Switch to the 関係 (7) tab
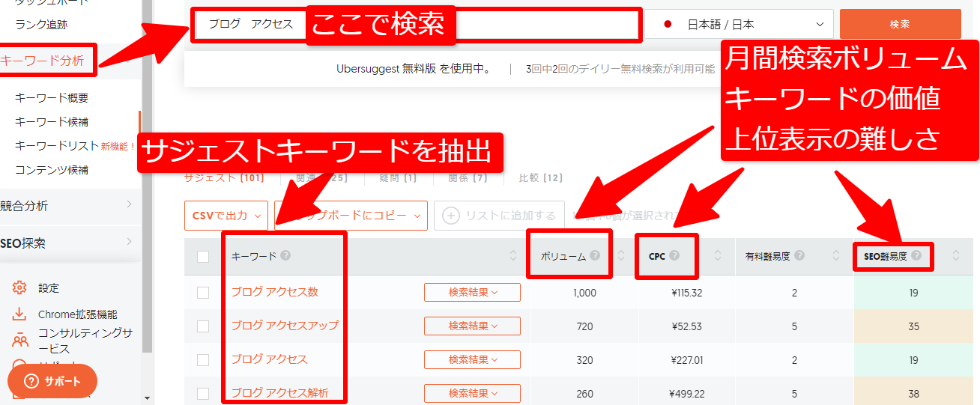This screenshot has width=980, height=405. pyautogui.click(x=468, y=178)
